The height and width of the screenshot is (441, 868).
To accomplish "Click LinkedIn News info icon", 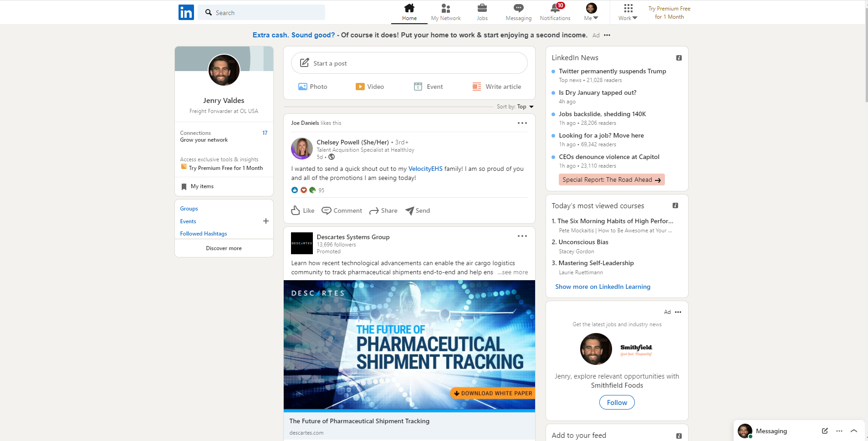I will (679, 58).
